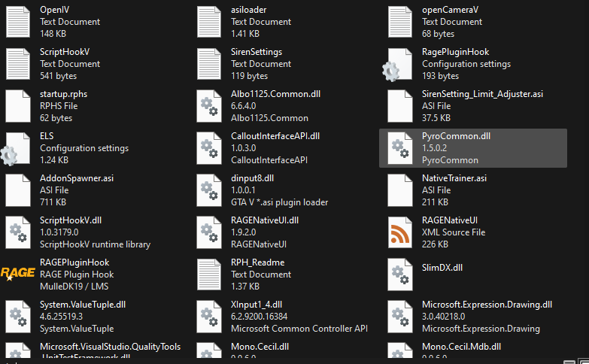Select the 'SirenSettings' file name
Image resolution: width=589 pixels, height=364 pixels.
coord(257,52)
